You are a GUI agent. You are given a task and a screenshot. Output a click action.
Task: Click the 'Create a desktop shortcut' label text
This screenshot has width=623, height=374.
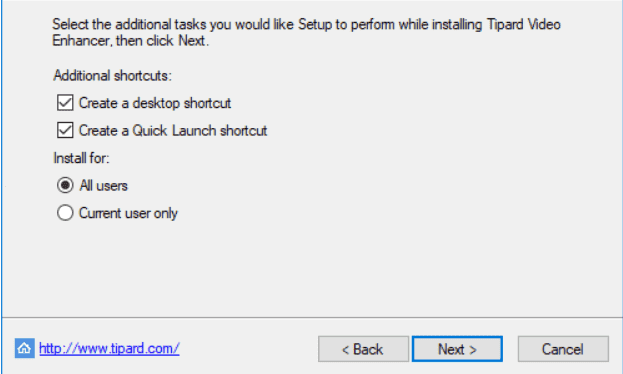click(x=155, y=103)
